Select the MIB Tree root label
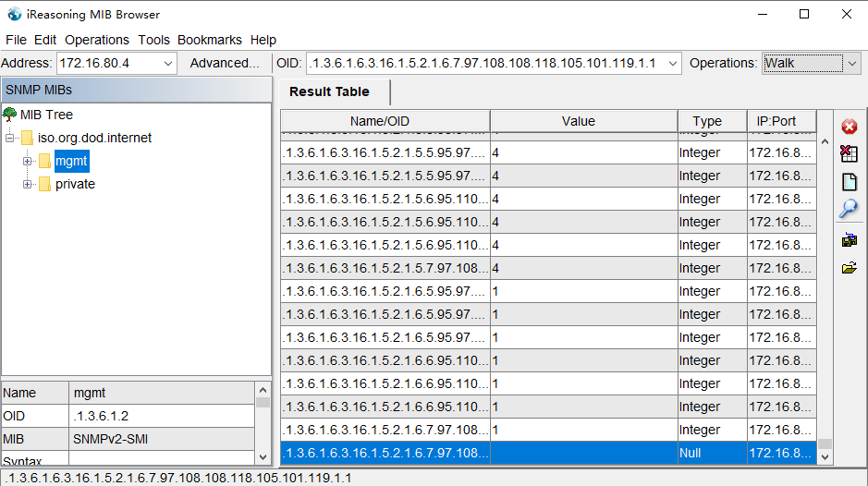This screenshot has height=486, width=868. coord(46,115)
